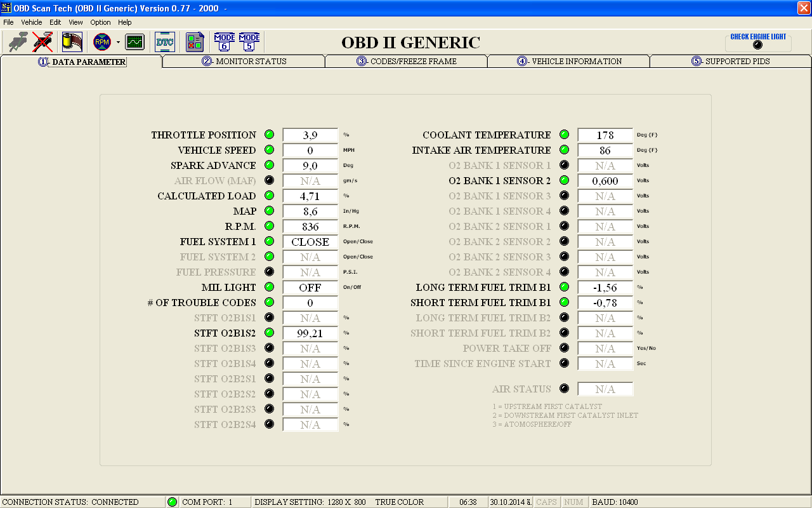Click the MODE 5 toolbar icon
The image size is (812, 508).
pos(249,43)
